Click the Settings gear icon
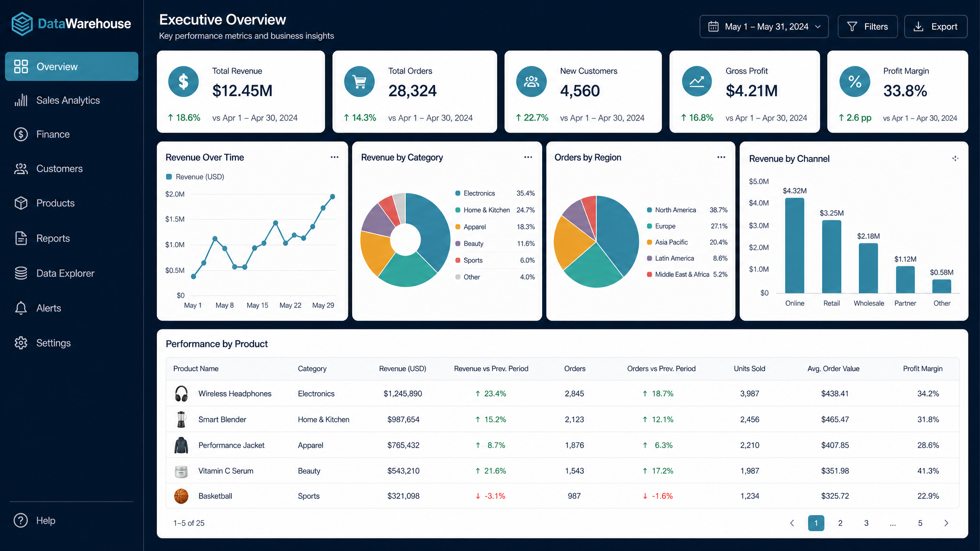 click(21, 343)
